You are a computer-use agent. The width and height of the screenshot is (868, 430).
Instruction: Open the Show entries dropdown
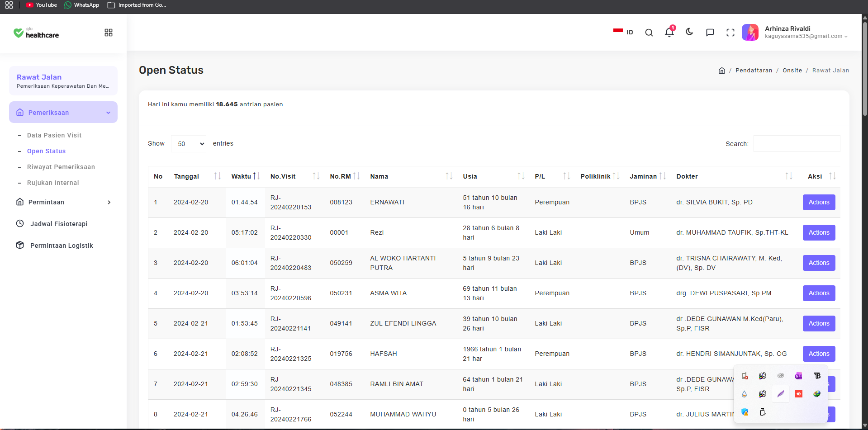189,144
